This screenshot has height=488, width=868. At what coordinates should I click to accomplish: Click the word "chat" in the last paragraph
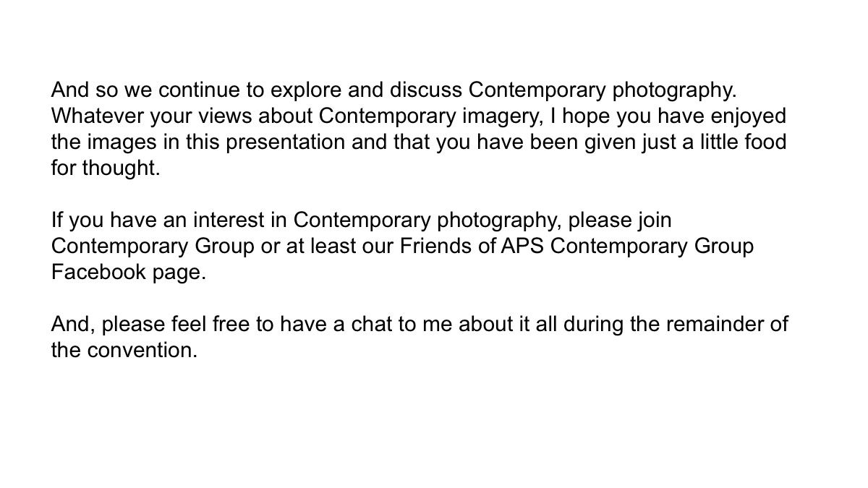point(372,324)
